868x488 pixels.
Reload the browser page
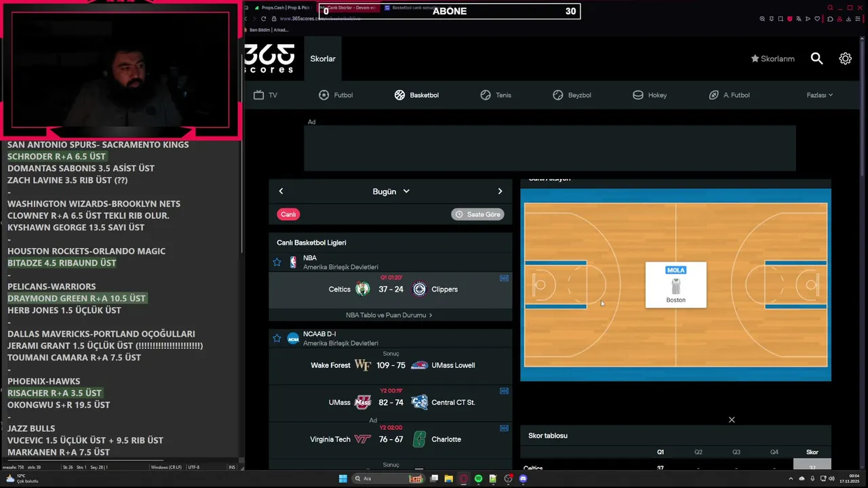264,18
